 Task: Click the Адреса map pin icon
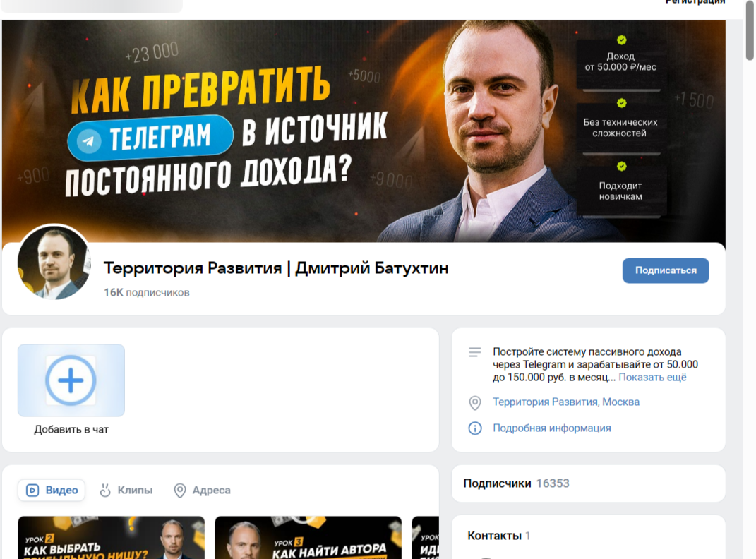[x=180, y=490]
